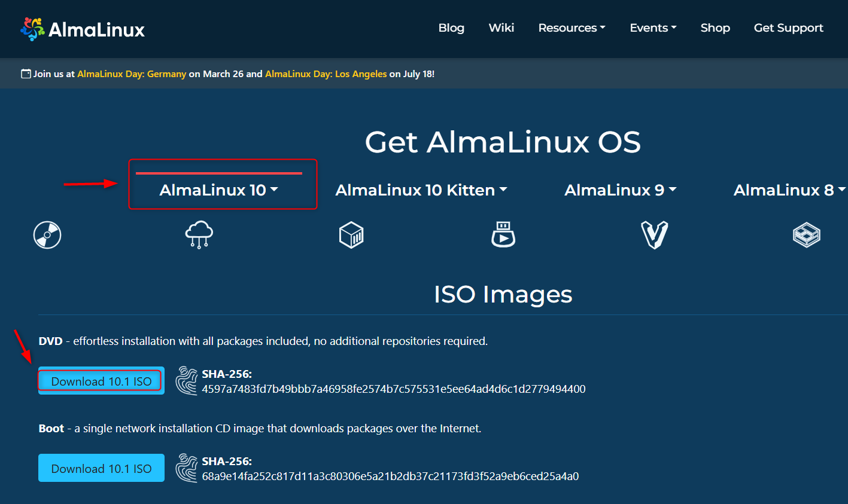This screenshot has width=848, height=504.
Task: Select the USB Live Media icon
Action: coord(503,234)
